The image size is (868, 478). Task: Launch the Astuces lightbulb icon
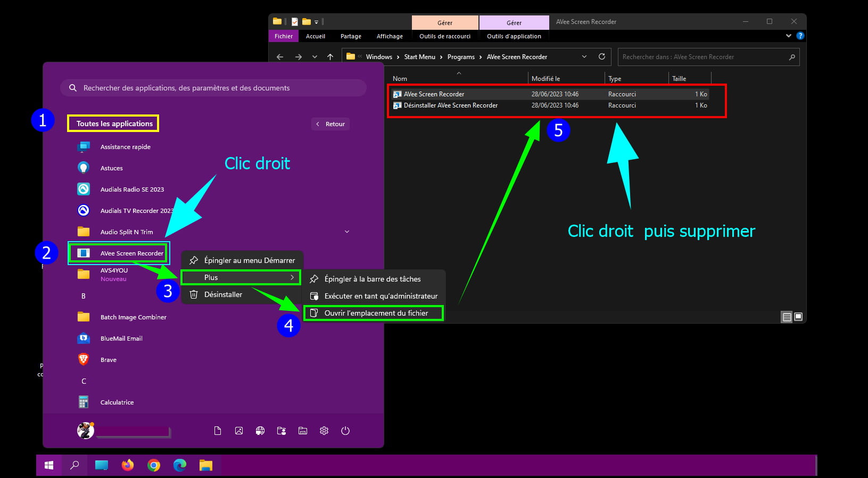(x=84, y=168)
